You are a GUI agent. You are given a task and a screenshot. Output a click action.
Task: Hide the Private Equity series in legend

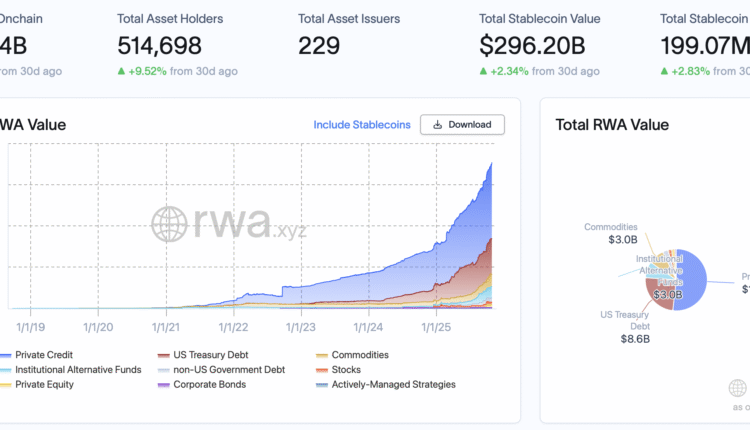[46, 384]
